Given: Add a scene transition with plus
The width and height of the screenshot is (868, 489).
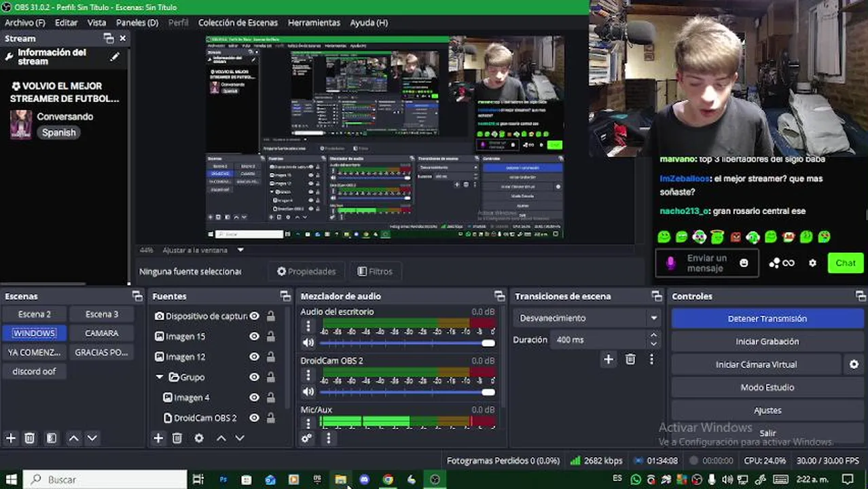Looking at the screenshot, I should pos(609,359).
